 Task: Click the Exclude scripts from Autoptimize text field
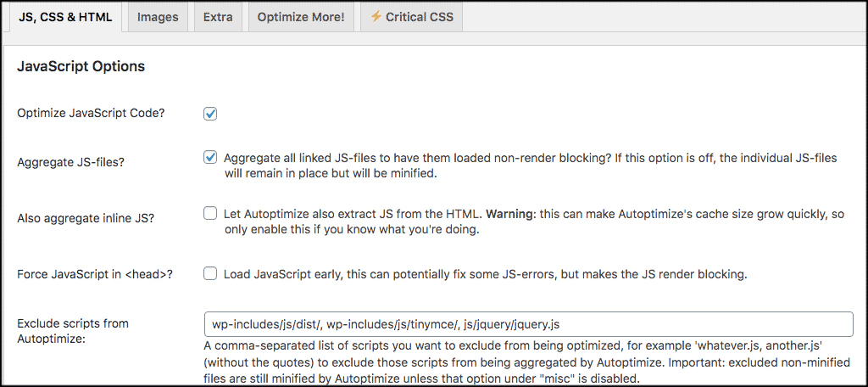click(x=527, y=324)
